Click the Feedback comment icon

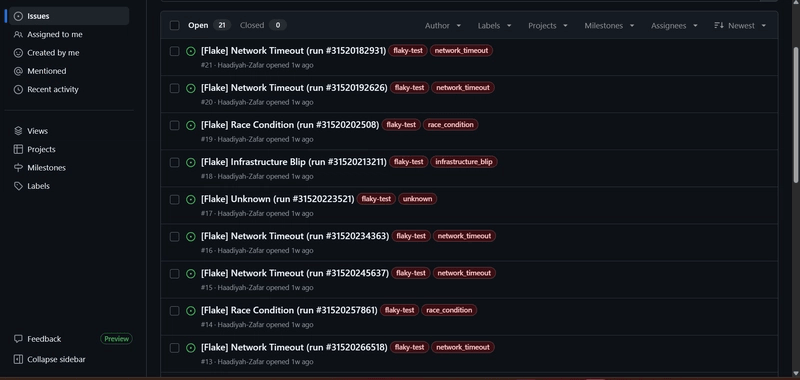pos(18,339)
